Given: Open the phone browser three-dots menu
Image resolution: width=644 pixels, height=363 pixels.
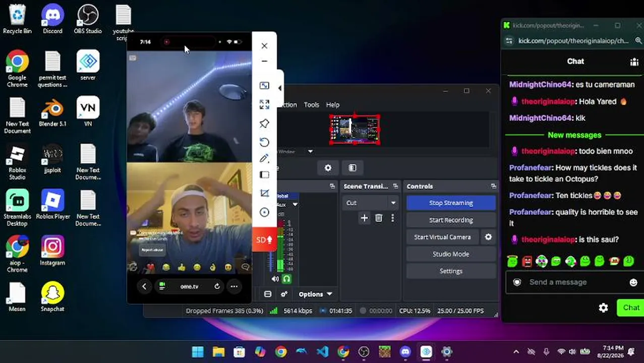Looking at the screenshot, I should [234, 286].
